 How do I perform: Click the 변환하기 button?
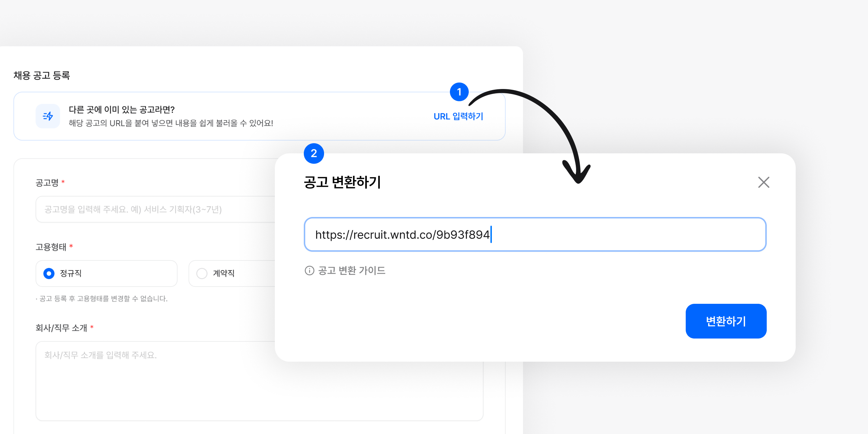coord(726,321)
